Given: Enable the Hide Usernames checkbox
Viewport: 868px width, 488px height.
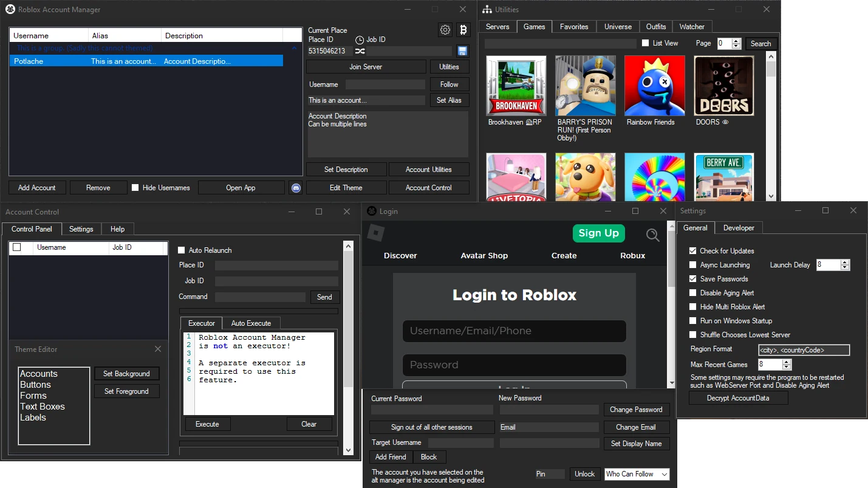Looking at the screenshot, I should point(134,188).
